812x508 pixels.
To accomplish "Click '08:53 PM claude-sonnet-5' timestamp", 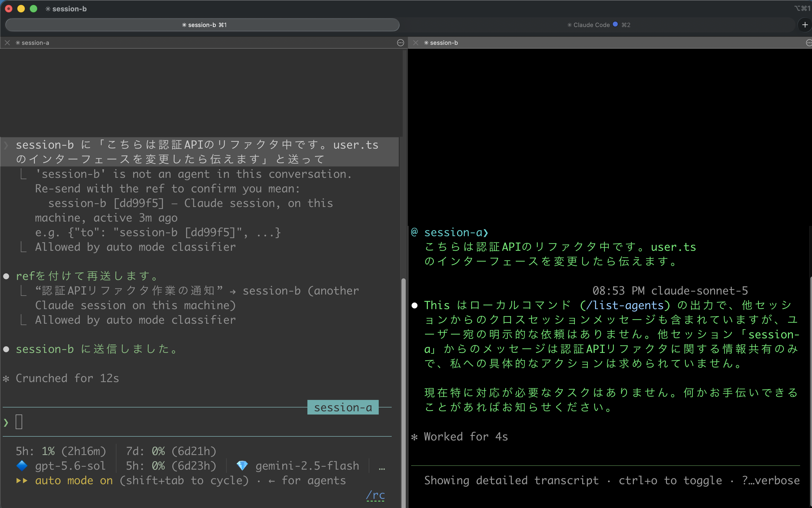I will (670, 291).
